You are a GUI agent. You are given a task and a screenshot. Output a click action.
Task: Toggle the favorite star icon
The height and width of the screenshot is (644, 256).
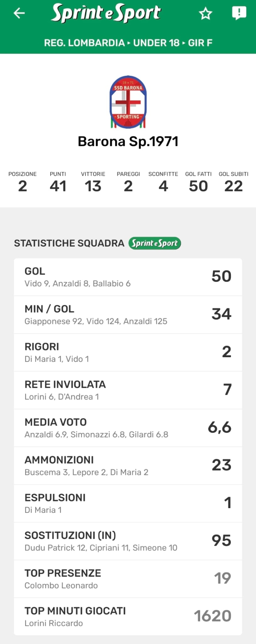point(205,14)
